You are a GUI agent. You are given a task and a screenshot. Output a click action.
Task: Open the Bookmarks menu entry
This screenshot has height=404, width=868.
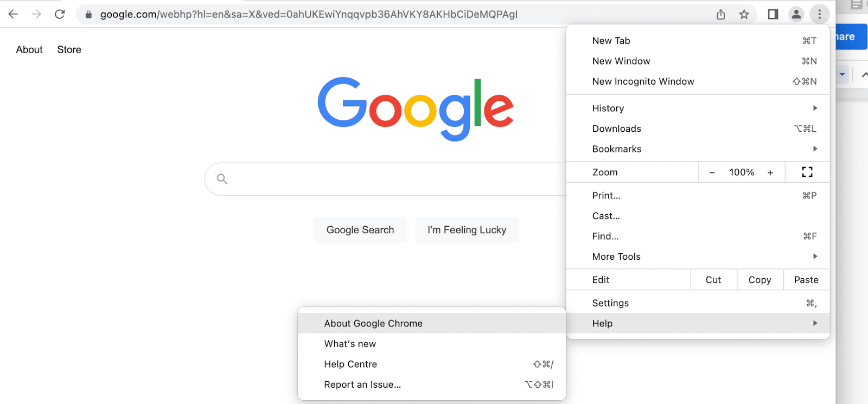(x=698, y=149)
